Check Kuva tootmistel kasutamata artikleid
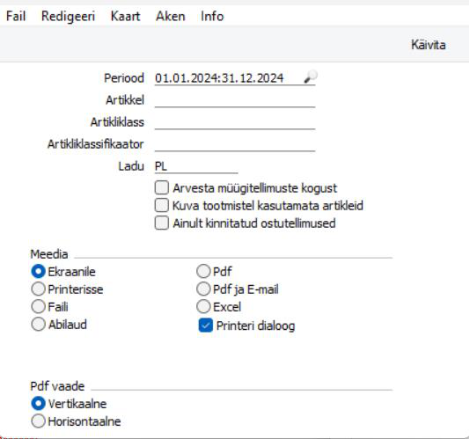 click(x=162, y=205)
